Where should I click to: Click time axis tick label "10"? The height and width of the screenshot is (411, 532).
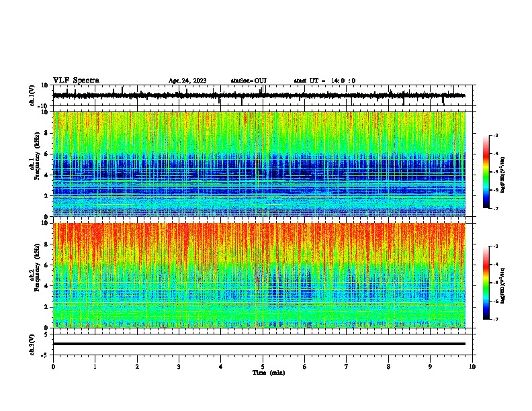pyautogui.click(x=472, y=367)
